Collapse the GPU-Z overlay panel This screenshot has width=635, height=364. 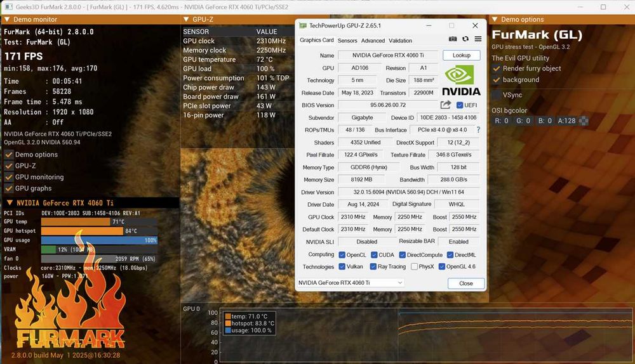(186, 20)
